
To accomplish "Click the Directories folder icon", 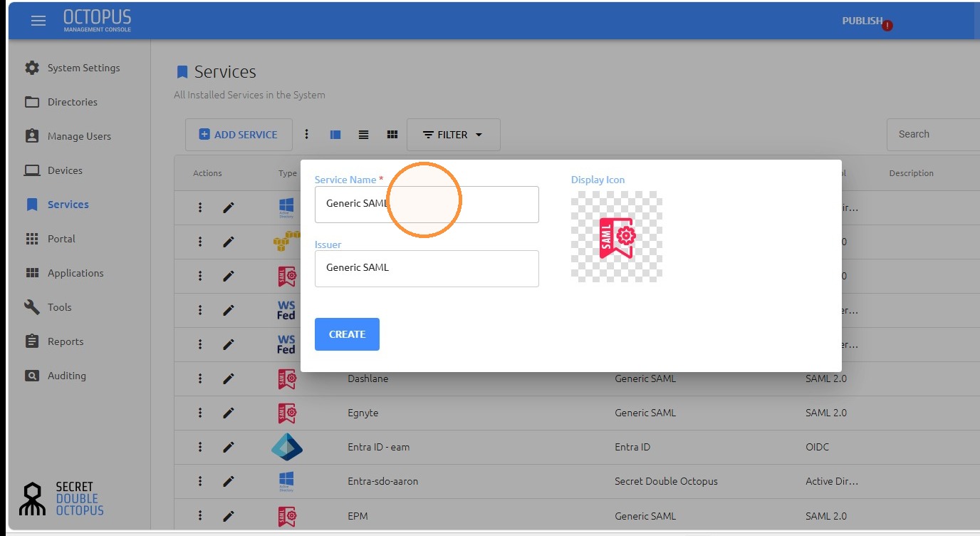I will (32, 102).
